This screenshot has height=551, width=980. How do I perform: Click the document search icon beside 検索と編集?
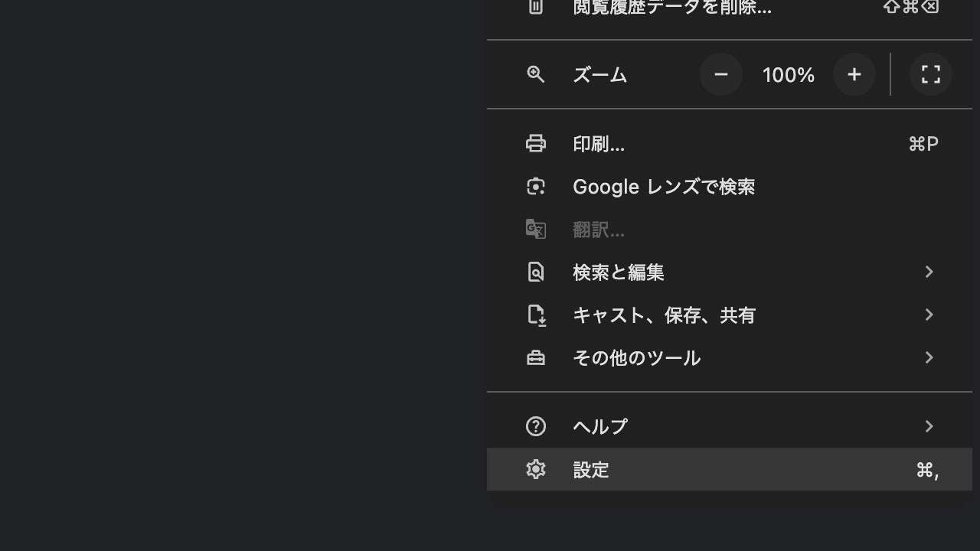(x=536, y=272)
